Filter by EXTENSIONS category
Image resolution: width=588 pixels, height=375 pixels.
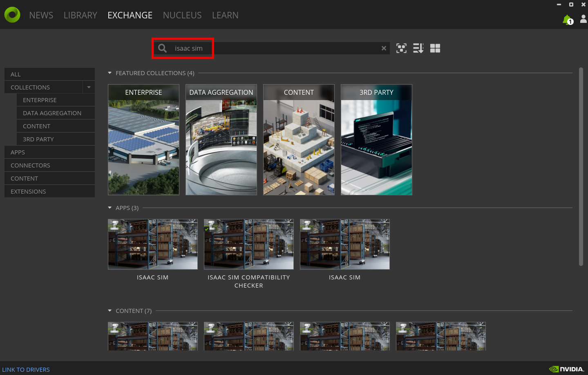(x=49, y=192)
